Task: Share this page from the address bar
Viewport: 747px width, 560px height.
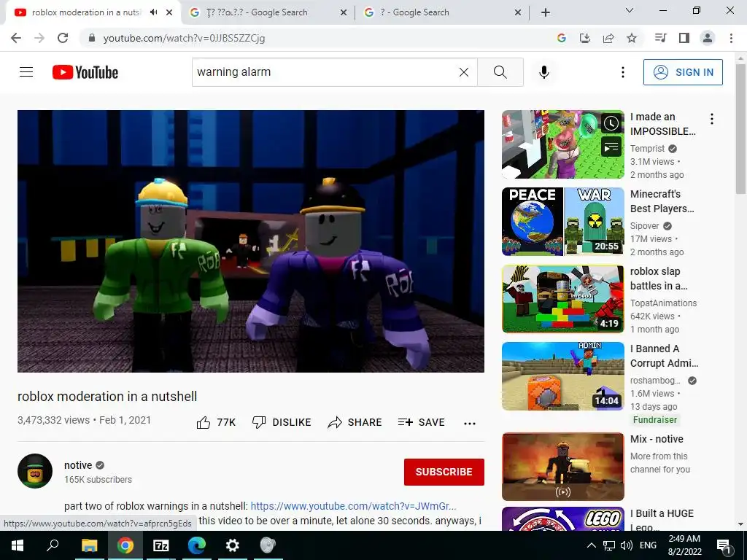Action: click(608, 38)
